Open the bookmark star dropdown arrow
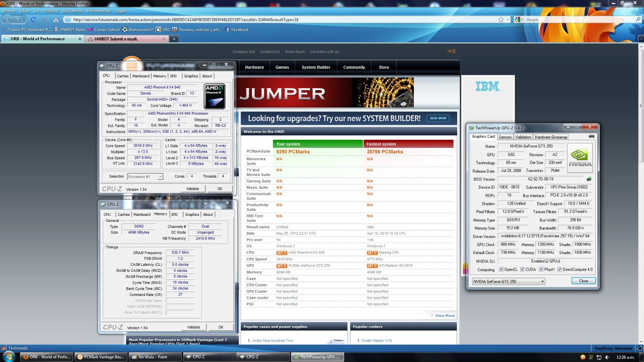The width and height of the screenshot is (644, 362). tap(508, 19)
